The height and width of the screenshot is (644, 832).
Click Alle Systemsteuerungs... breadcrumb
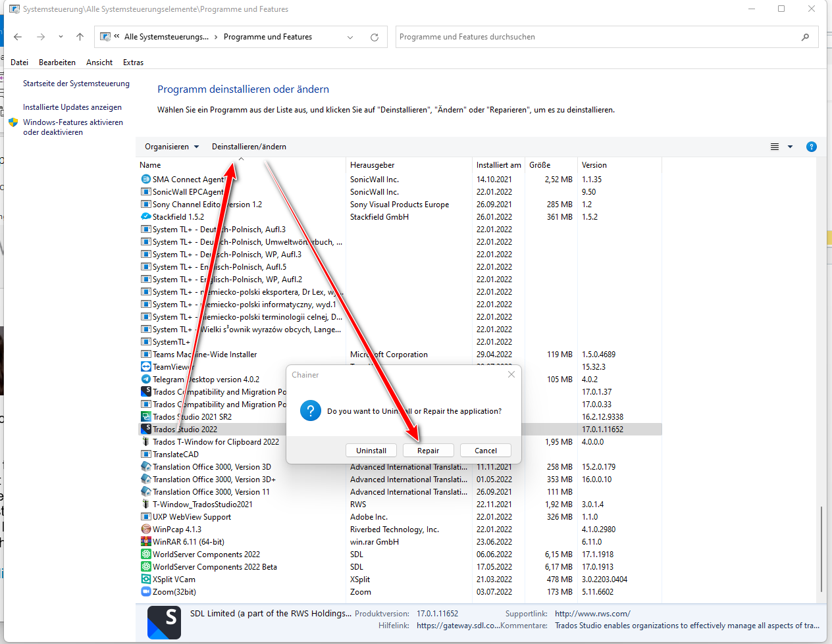[x=166, y=37]
